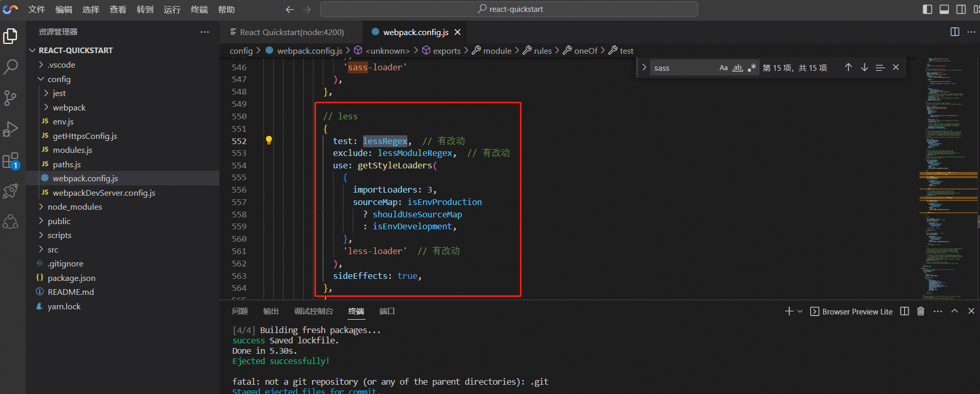Screen dimensions: 980x394
Task: Click the sass search input field
Action: [684, 68]
